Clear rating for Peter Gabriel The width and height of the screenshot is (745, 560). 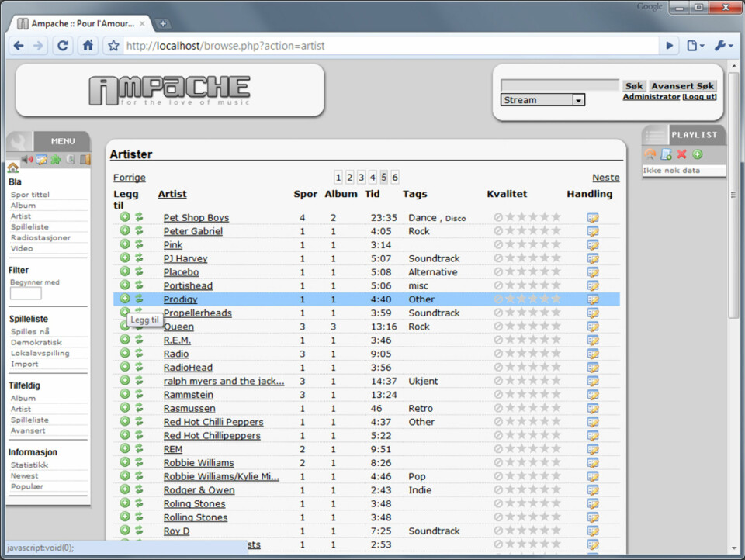pyautogui.click(x=498, y=231)
